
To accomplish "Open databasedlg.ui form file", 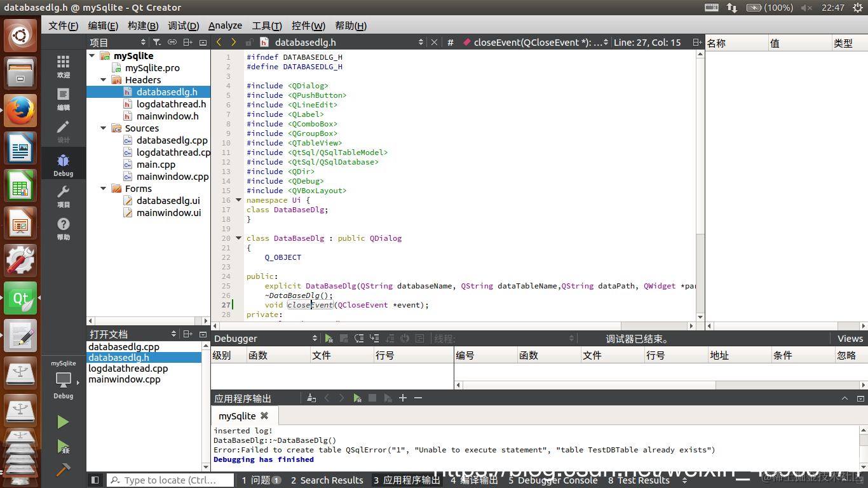I will (168, 201).
